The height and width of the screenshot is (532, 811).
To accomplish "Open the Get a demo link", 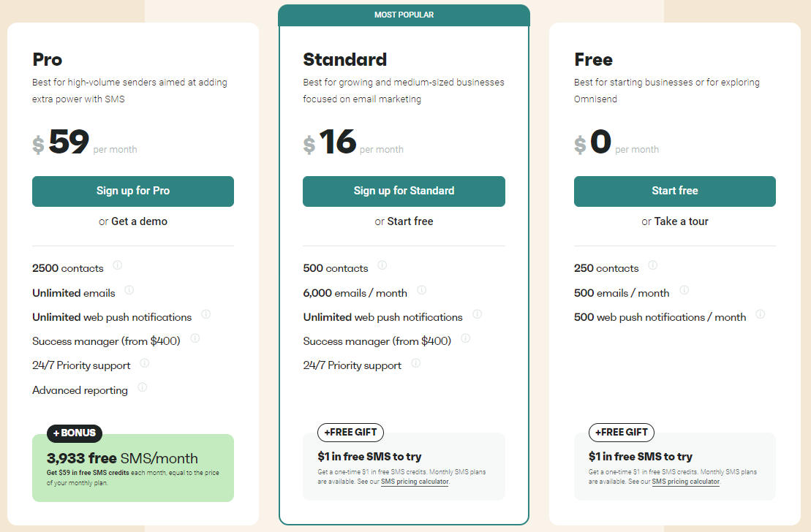I will pyautogui.click(x=139, y=221).
